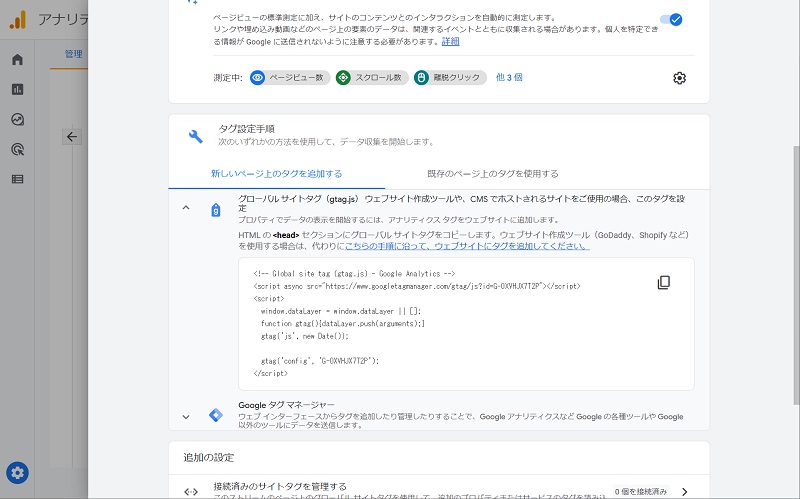Click the 接続済みのサイトタグを管理する row
The image size is (800, 499).
439,487
